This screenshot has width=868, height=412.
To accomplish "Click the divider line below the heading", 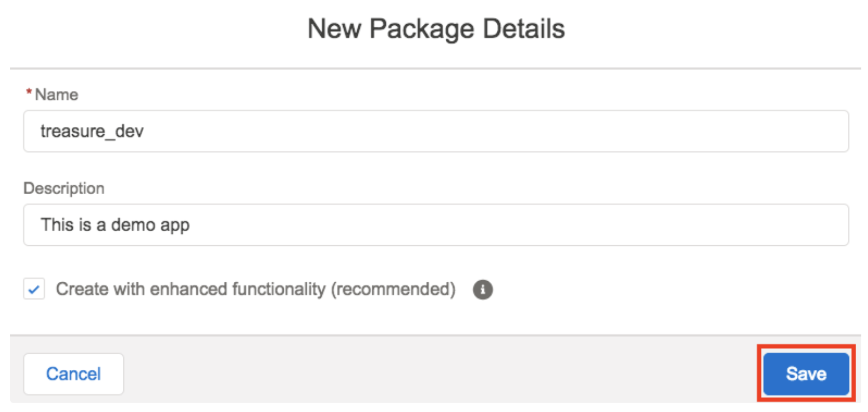I will tap(436, 69).
